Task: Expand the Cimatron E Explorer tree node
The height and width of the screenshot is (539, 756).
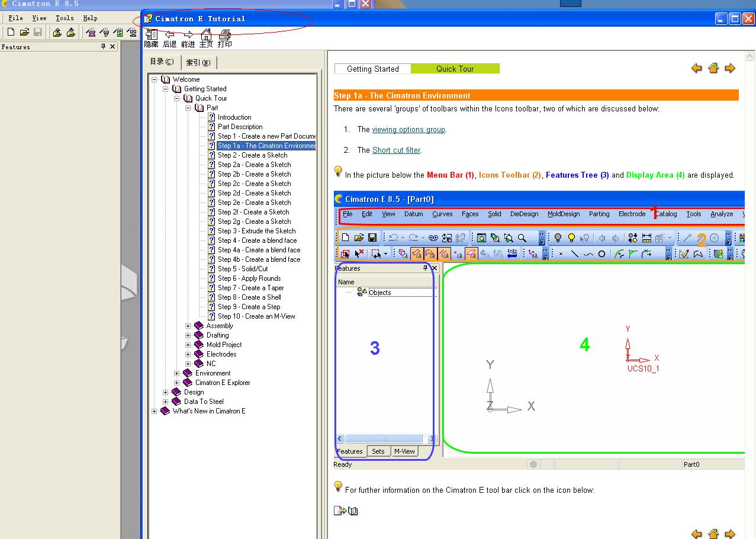Action: point(177,383)
